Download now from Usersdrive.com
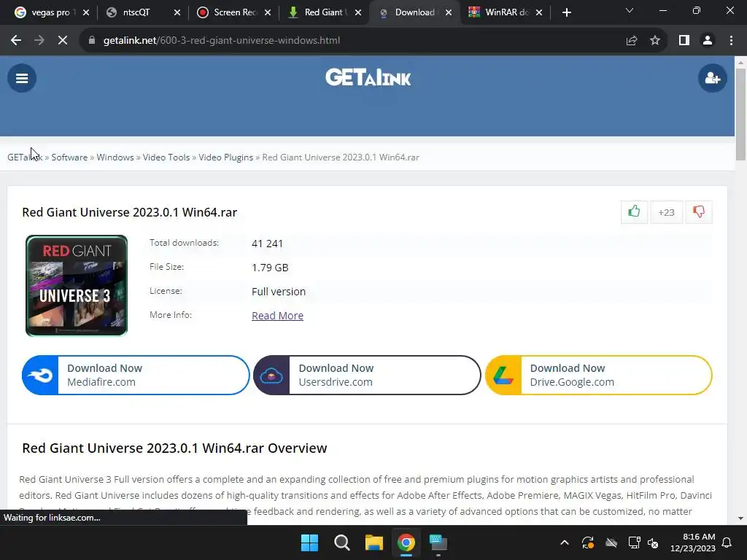This screenshot has height=560, width=747. [367, 376]
